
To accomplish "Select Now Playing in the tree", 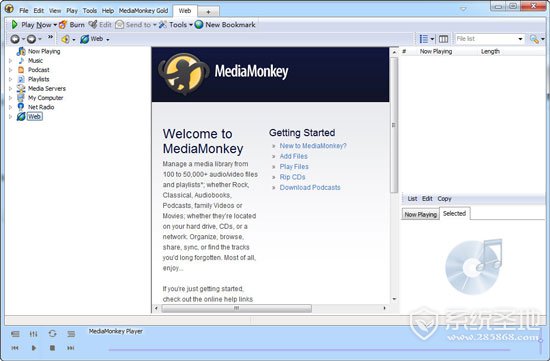I will [44, 52].
